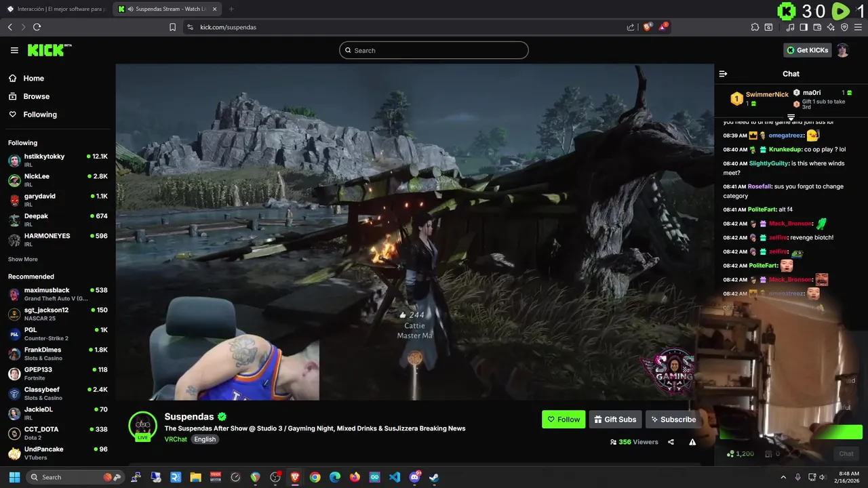Screen dimensions: 868x488
Task: Go back in browser
Action: [x=10, y=27]
